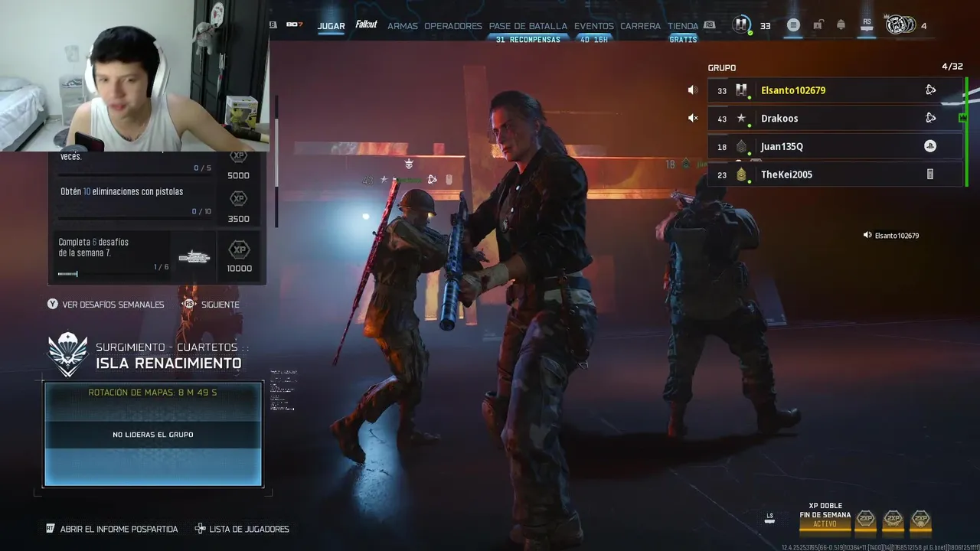Click the 3500 XP reward icon
Screen dimensions: 980x551
coord(239,199)
